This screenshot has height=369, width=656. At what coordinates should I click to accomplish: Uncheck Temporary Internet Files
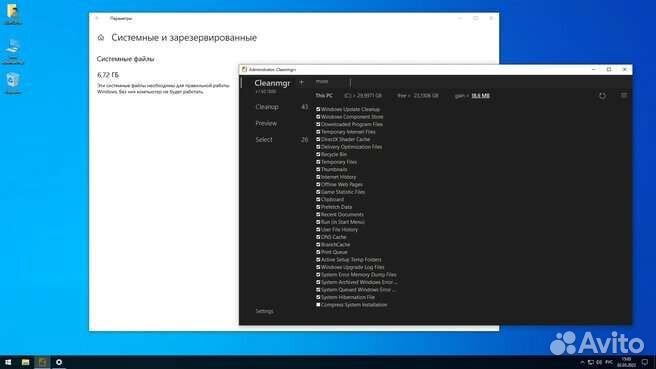point(318,132)
